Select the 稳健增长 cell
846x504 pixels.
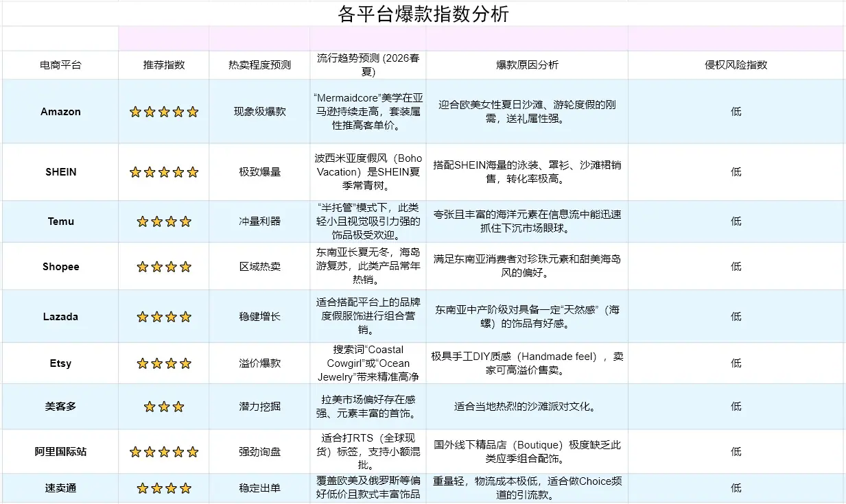pyautogui.click(x=259, y=316)
